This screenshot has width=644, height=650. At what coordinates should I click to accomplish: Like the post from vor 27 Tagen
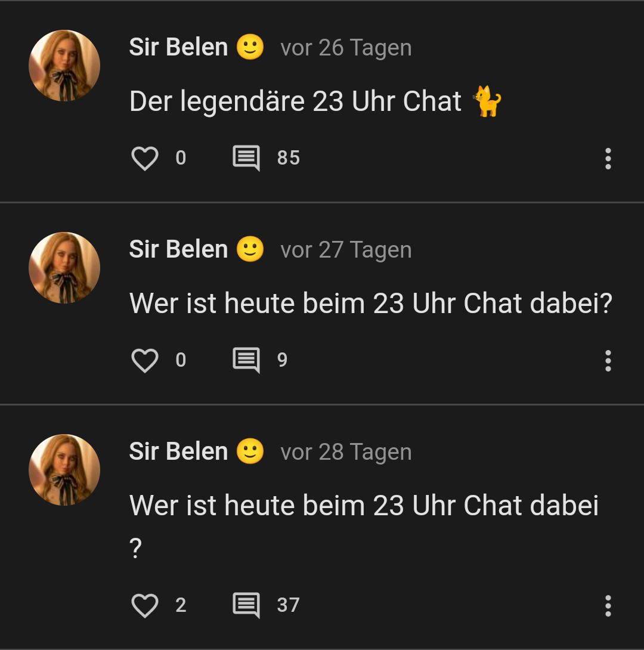[144, 361]
